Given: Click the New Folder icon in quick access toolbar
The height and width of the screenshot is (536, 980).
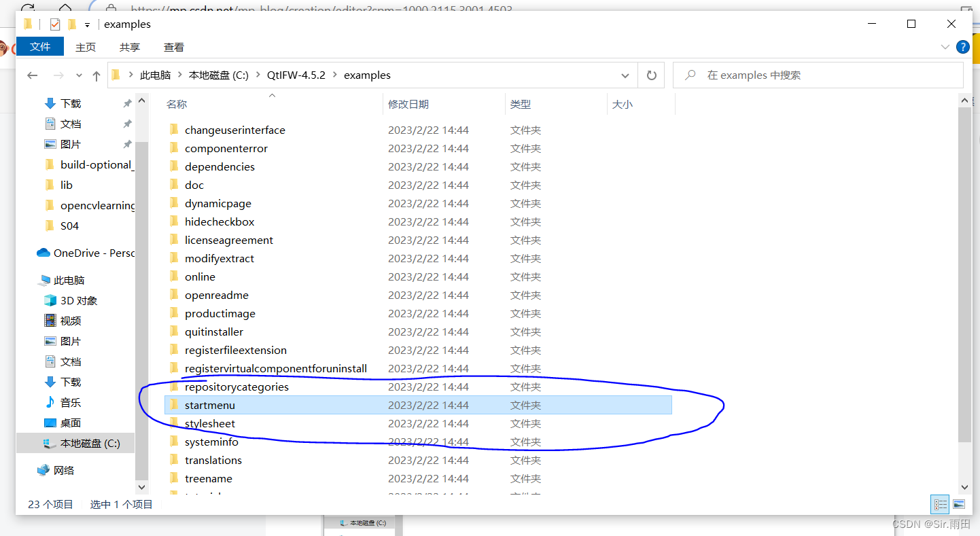Looking at the screenshot, I should pyautogui.click(x=72, y=24).
